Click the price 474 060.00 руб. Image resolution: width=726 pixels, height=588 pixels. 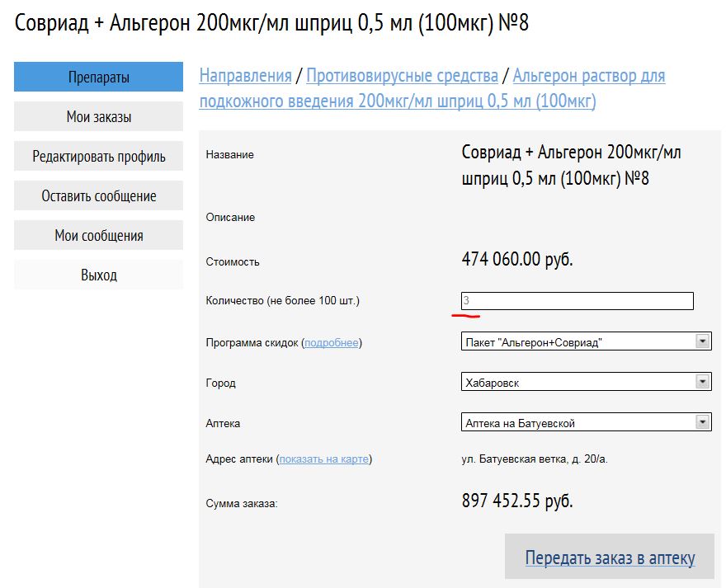click(517, 259)
